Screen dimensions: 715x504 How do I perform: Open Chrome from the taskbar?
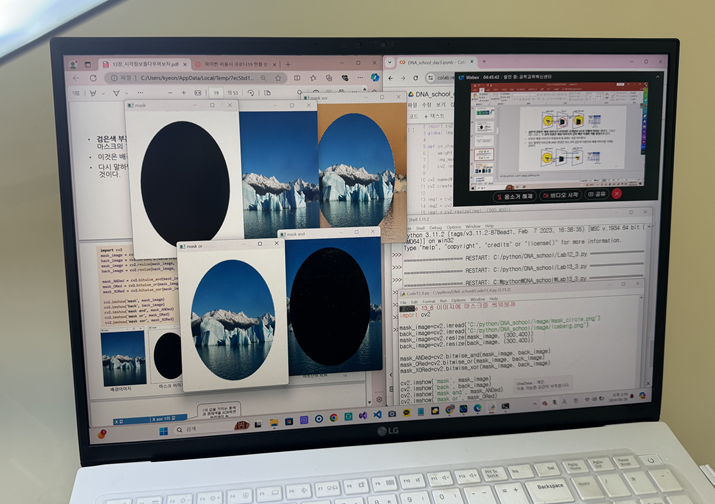coord(333,418)
